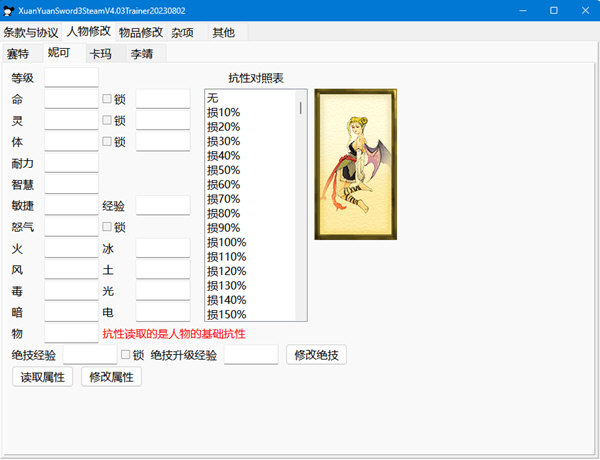Go to the 其他 tab
The width and height of the screenshot is (600, 460).
pyautogui.click(x=224, y=33)
